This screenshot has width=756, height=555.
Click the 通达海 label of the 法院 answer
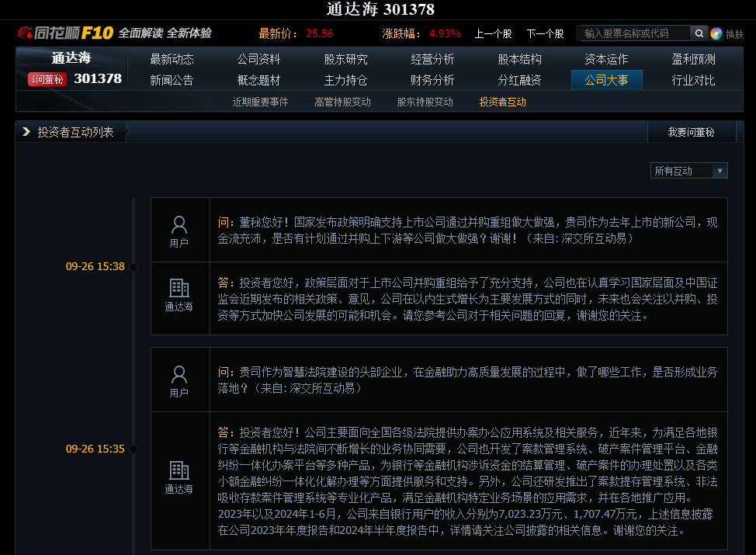(x=179, y=489)
